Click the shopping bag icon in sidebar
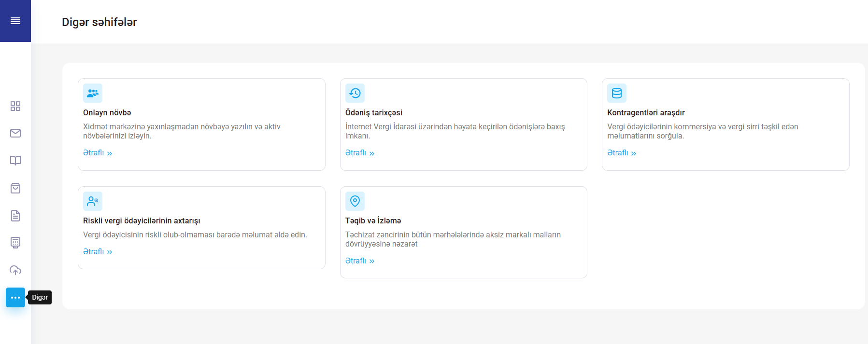Screen dimensions: 868x344 (x=15, y=188)
